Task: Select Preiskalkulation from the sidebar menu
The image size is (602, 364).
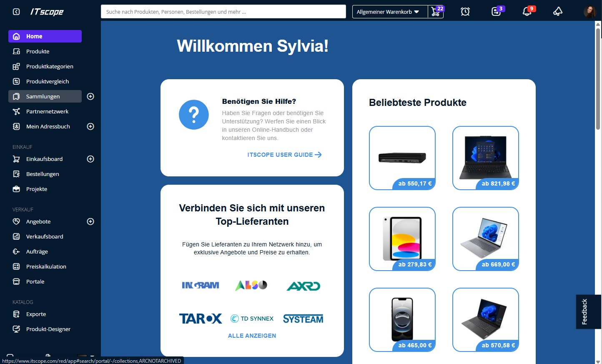Action: pyautogui.click(x=46, y=266)
